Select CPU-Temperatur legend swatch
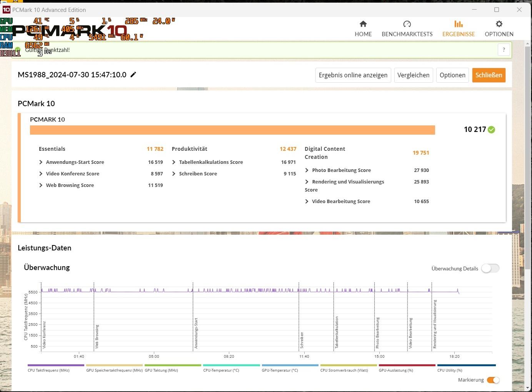 click(x=232, y=365)
